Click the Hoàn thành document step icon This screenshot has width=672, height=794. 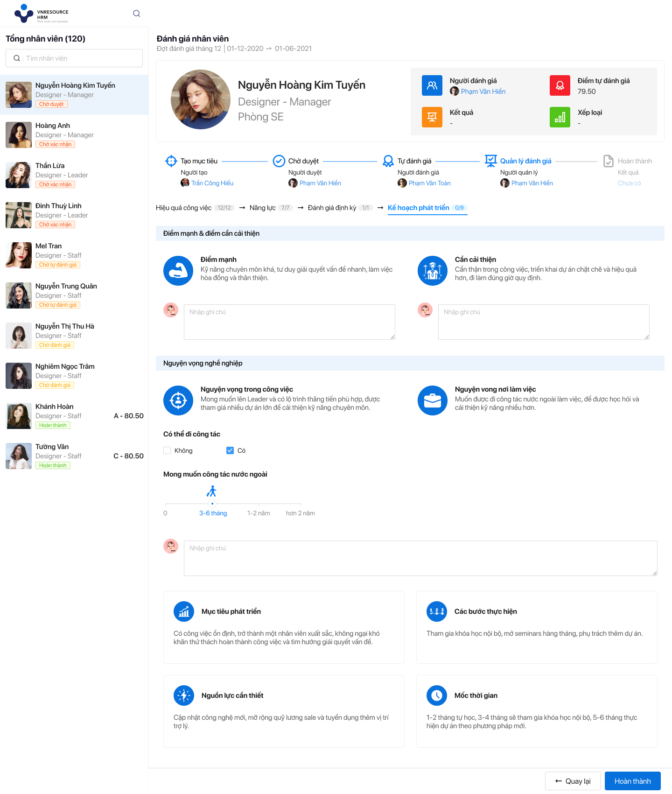tap(608, 161)
